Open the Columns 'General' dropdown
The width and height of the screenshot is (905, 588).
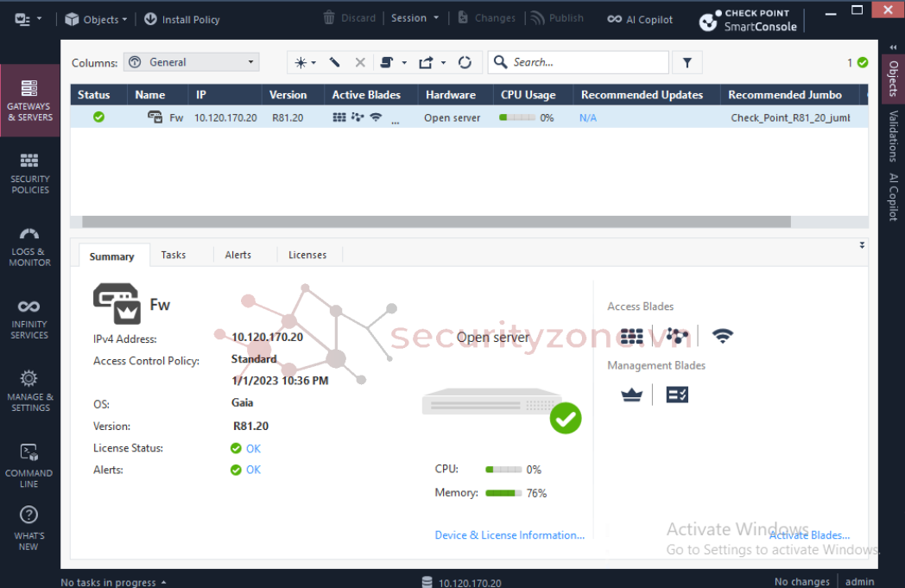(191, 61)
